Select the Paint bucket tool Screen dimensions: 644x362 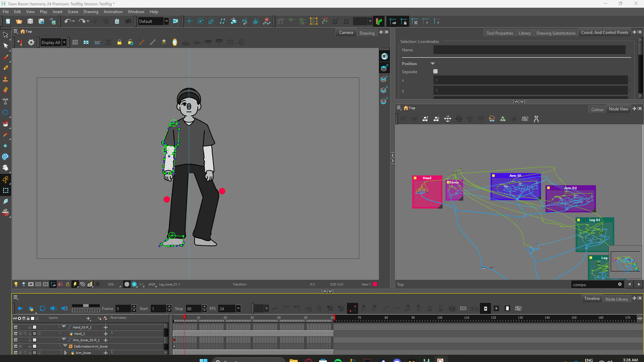click(5, 124)
